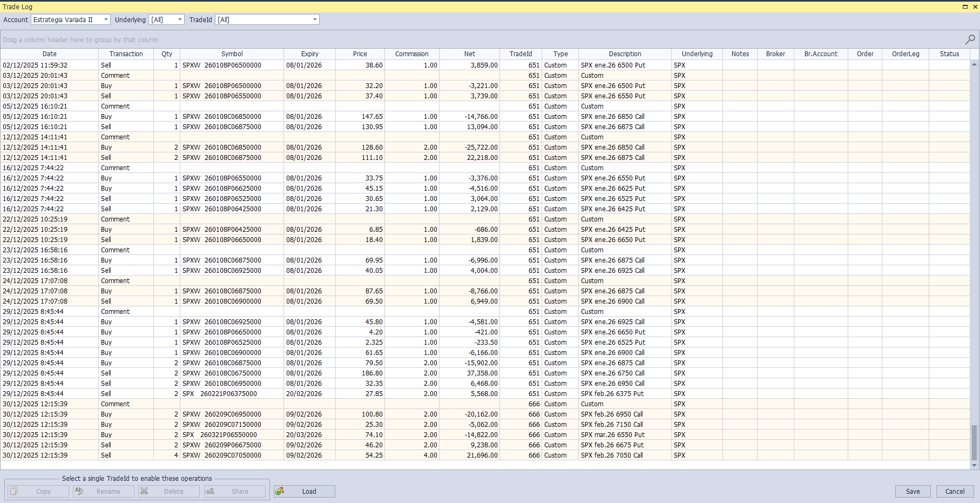Sort the grid by the Date column
The width and height of the screenshot is (980, 503).
coord(50,53)
